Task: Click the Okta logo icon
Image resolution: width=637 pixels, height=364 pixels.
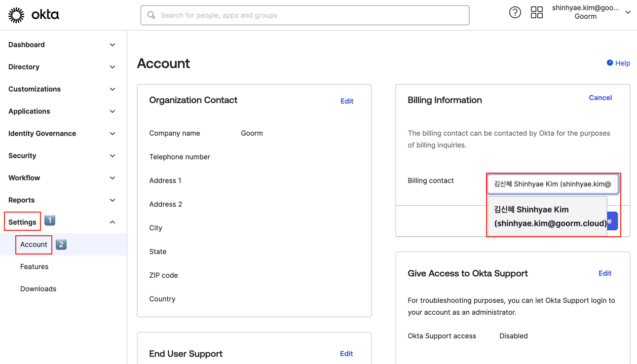Action: click(x=16, y=15)
